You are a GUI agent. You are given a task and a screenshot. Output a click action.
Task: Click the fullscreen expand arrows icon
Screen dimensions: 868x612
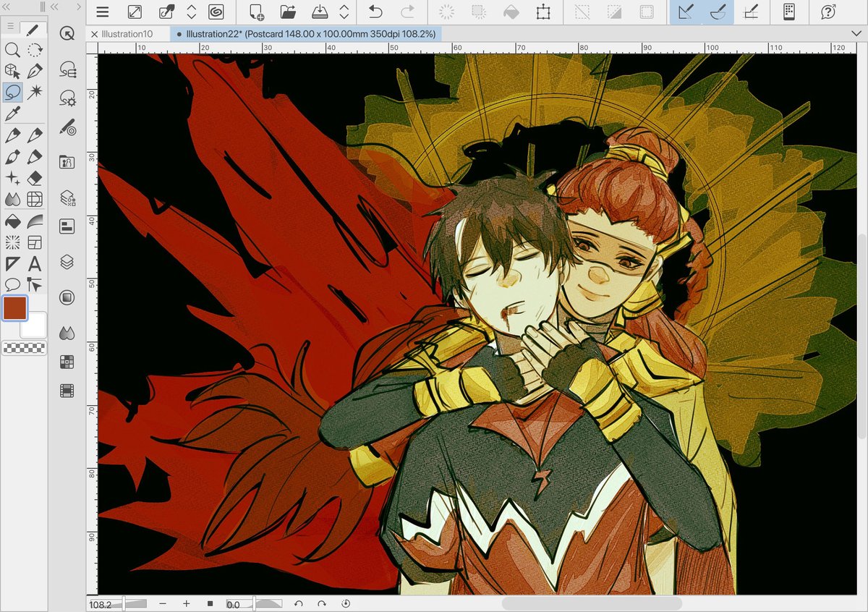pyautogui.click(x=135, y=12)
